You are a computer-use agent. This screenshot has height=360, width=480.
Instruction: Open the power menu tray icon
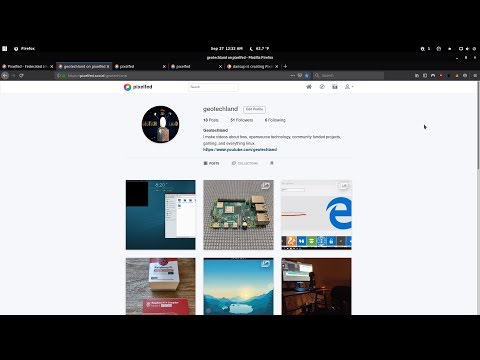(x=474, y=49)
